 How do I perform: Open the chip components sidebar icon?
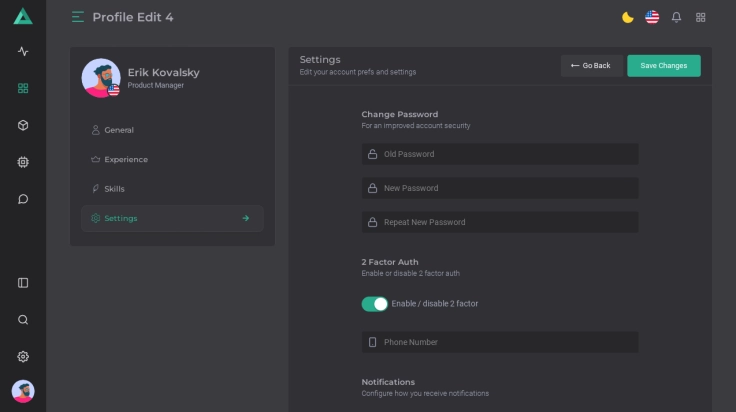(x=23, y=162)
